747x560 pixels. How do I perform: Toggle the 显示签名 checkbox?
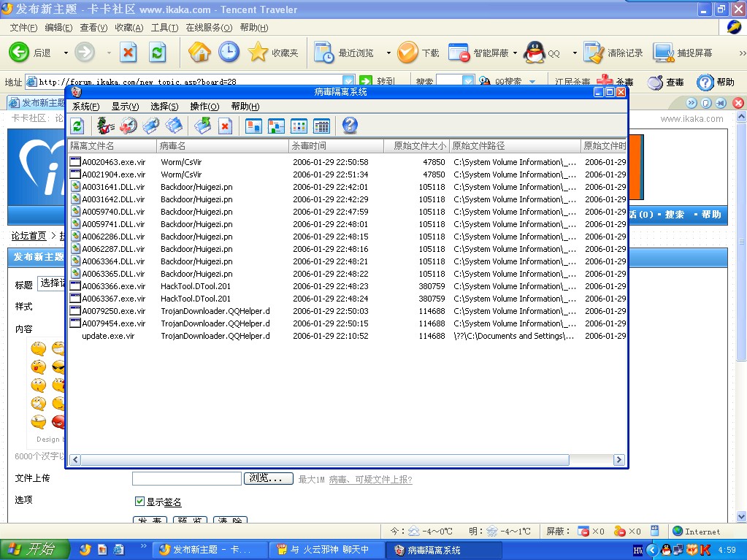click(x=139, y=502)
